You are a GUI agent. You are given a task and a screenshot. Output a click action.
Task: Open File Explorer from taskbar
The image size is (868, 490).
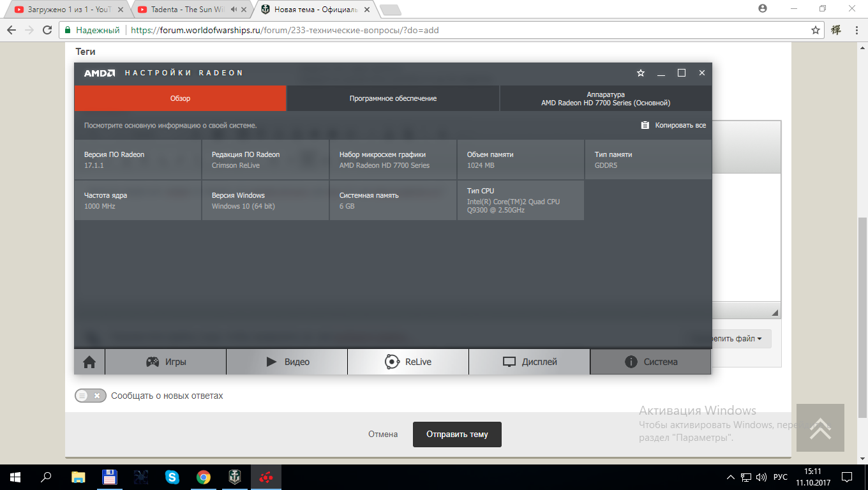click(x=78, y=477)
